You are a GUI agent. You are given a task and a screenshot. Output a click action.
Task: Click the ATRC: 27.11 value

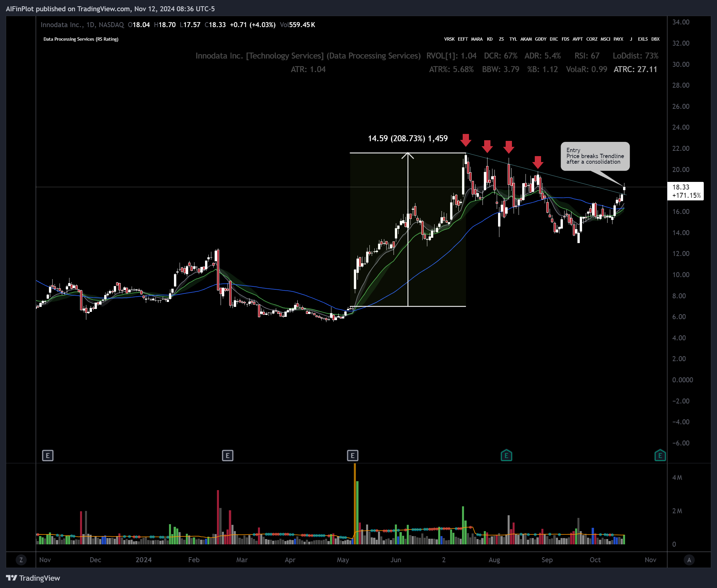pos(635,69)
